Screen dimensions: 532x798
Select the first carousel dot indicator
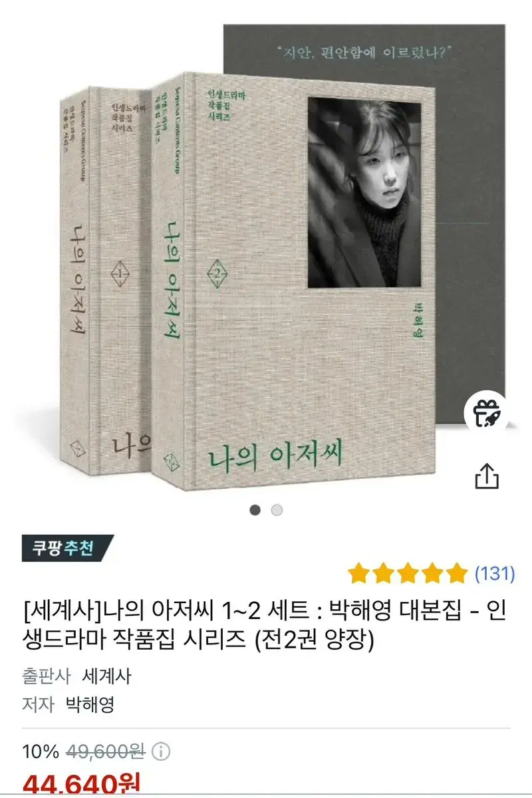point(255,510)
